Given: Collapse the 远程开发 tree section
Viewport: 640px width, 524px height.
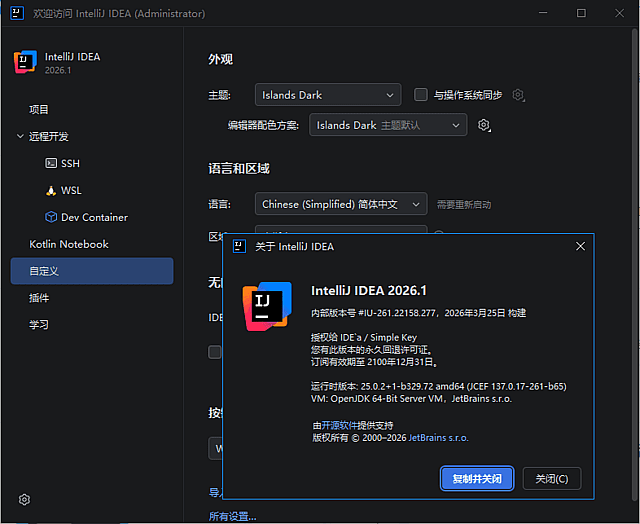Looking at the screenshot, I should point(20,136).
